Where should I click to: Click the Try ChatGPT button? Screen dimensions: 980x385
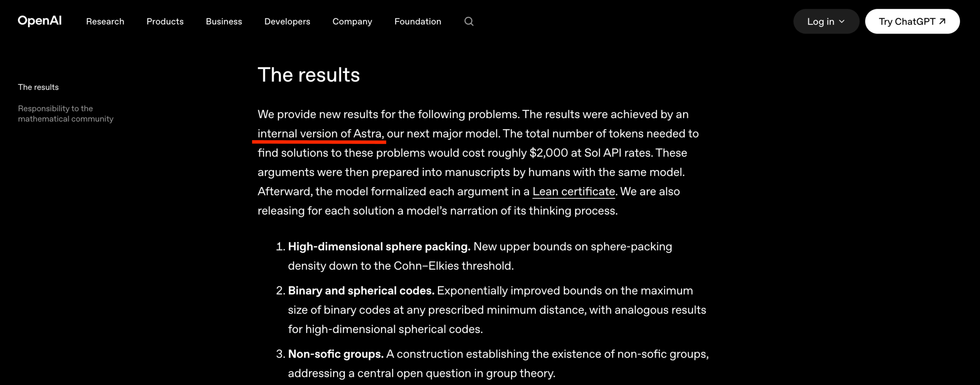tap(912, 21)
